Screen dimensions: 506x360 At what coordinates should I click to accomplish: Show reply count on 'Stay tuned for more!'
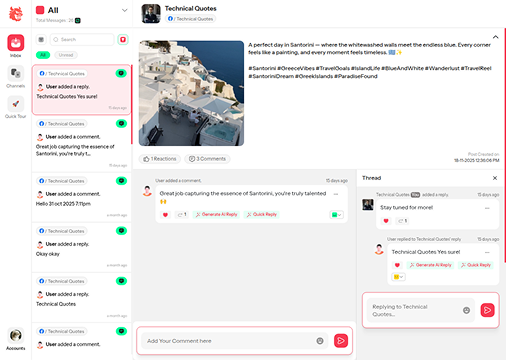click(x=402, y=221)
